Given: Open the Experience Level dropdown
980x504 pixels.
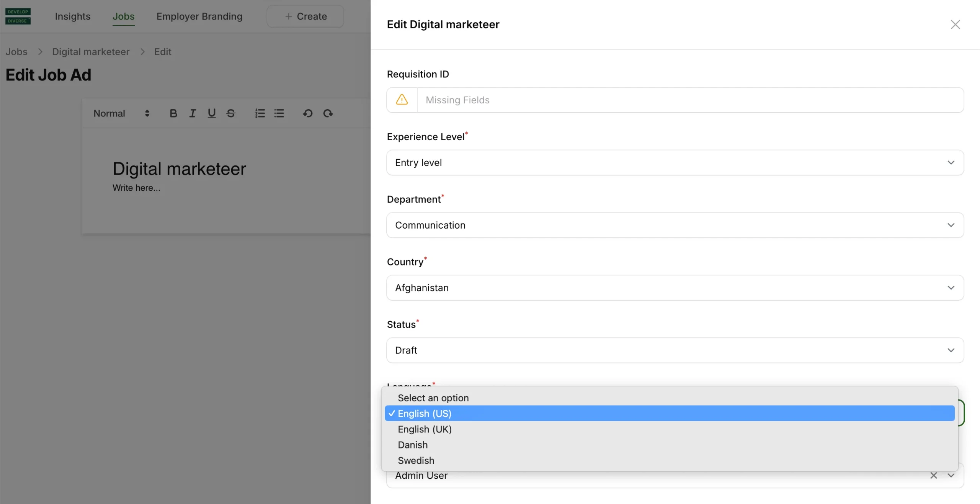Looking at the screenshot, I should point(675,163).
